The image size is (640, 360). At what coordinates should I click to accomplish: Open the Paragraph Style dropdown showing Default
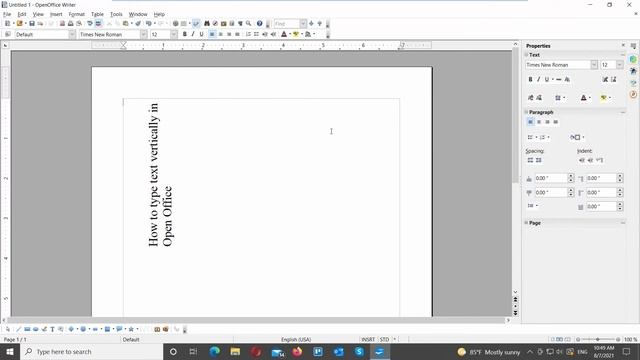click(72, 34)
